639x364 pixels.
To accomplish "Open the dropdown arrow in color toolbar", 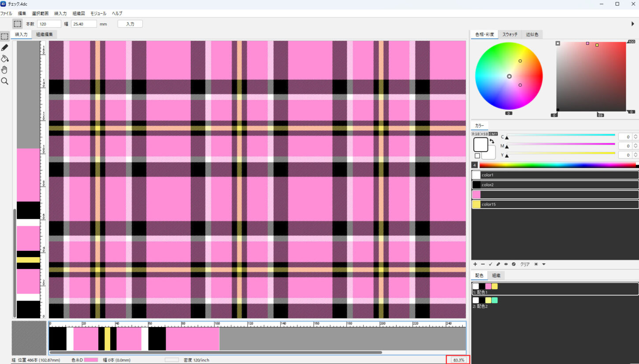I will [x=544, y=264].
